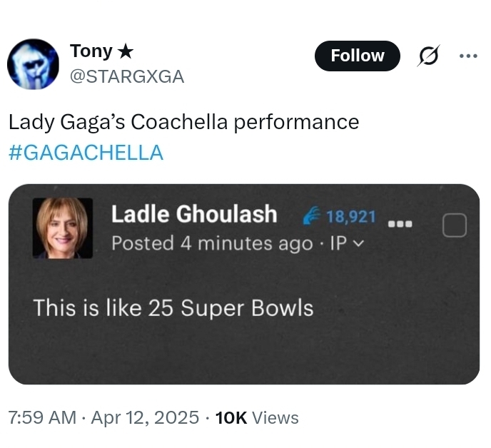This screenshot has height=448, width=491.
Task: Click the @STARGXGA handle
Action: (x=126, y=76)
